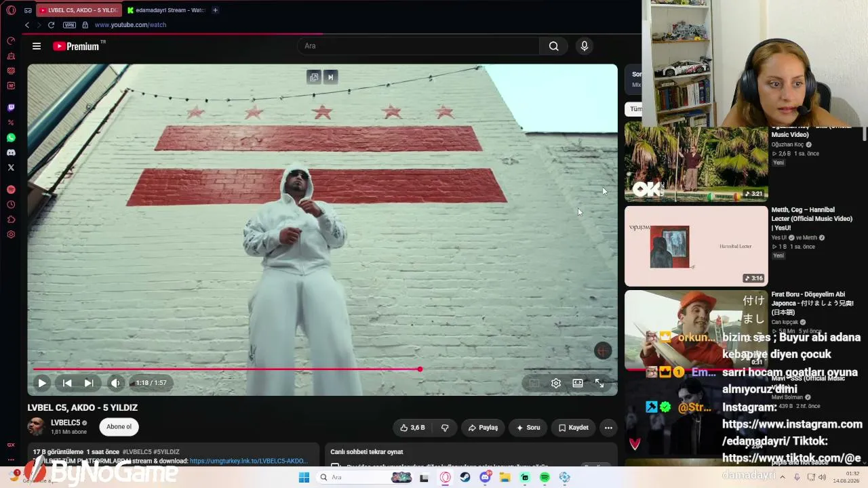The width and height of the screenshot is (868, 488).
Task: Open Steam from the taskbar
Action: click(x=465, y=477)
